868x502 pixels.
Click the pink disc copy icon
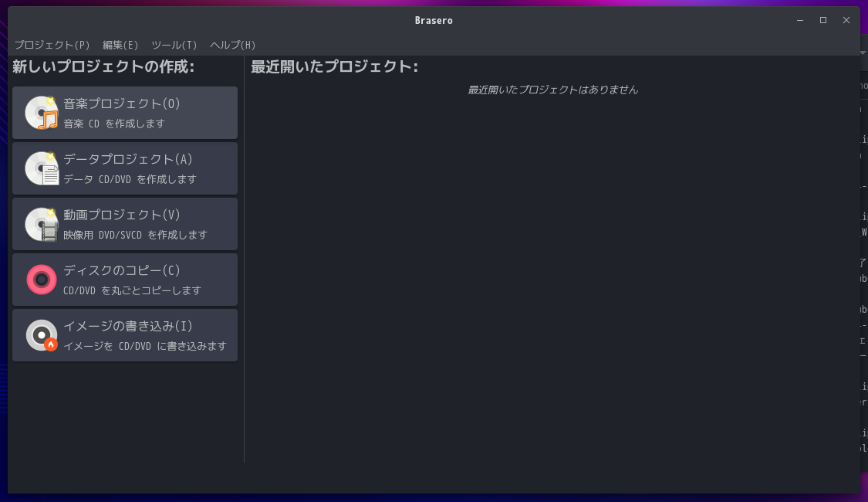tap(42, 280)
